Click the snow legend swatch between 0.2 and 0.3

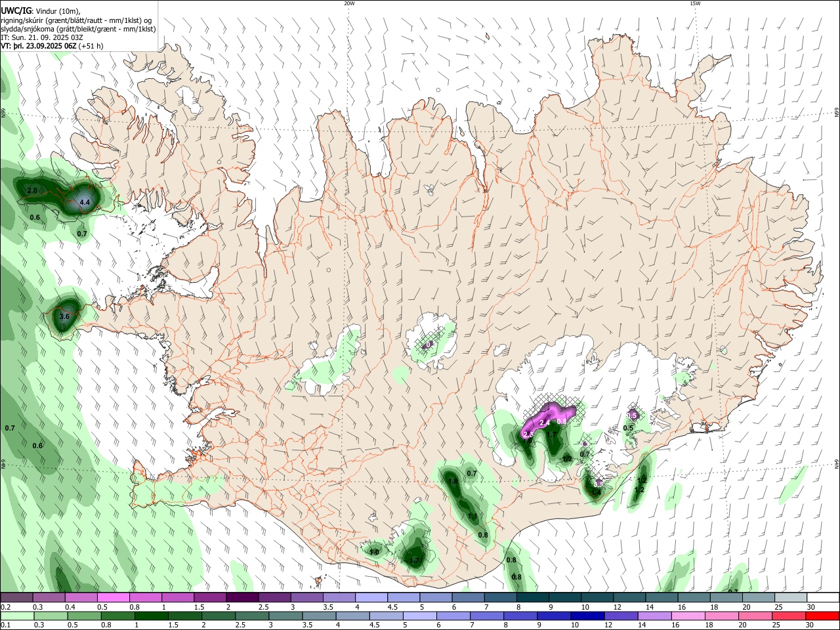point(18,597)
